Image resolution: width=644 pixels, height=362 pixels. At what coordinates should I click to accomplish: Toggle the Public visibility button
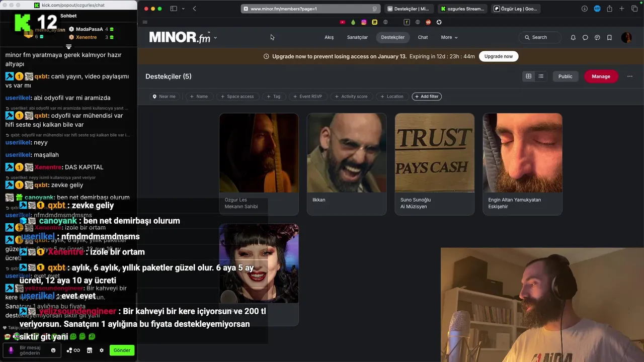[x=565, y=76]
